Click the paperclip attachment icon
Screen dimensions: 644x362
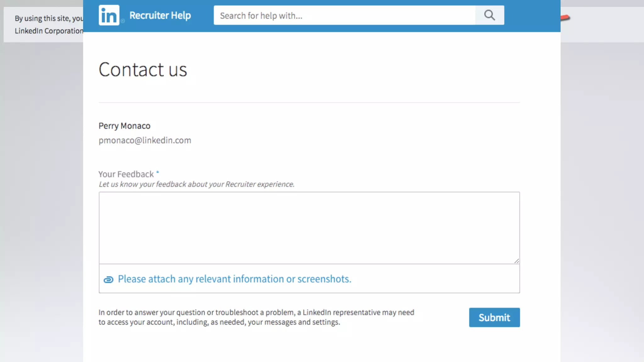pyautogui.click(x=108, y=279)
